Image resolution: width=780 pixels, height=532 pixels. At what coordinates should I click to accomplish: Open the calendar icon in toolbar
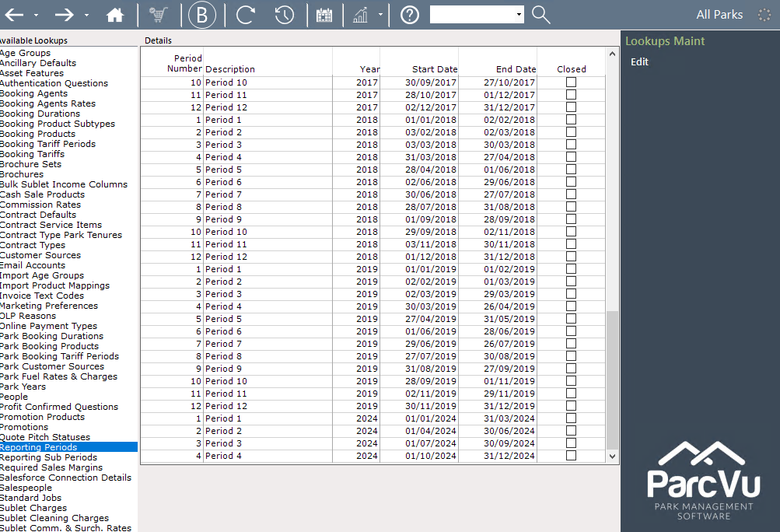tap(324, 15)
